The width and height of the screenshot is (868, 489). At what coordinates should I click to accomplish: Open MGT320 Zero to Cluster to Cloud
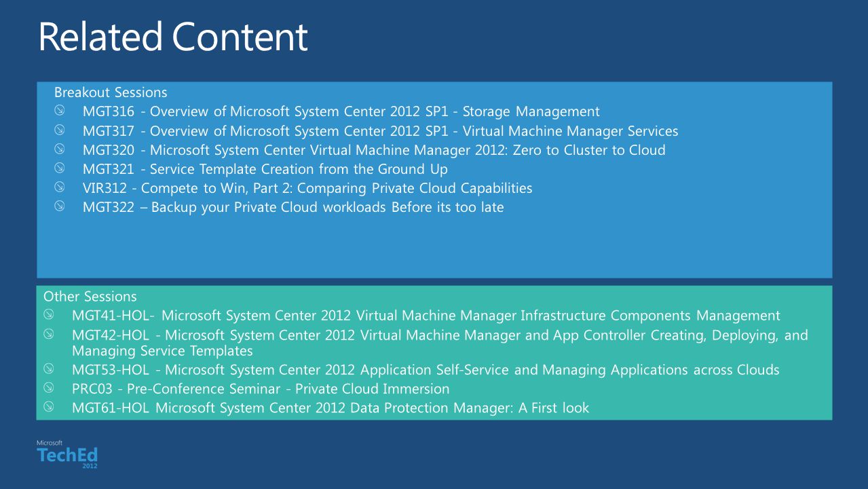(374, 150)
